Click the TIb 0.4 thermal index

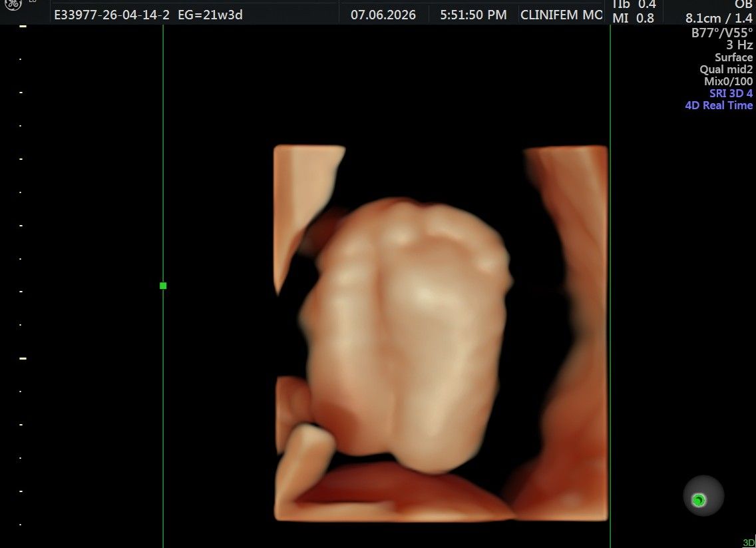pos(634,5)
